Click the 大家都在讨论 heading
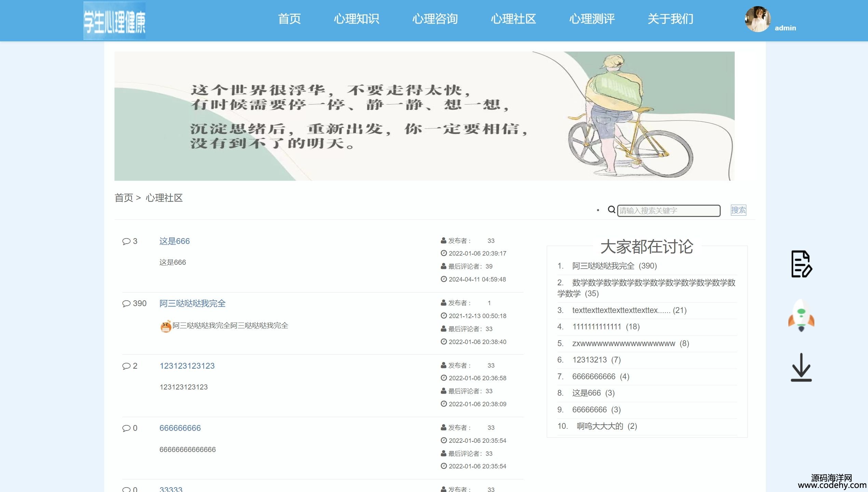Viewport: 868px width, 492px height. click(x=647, y=246)
